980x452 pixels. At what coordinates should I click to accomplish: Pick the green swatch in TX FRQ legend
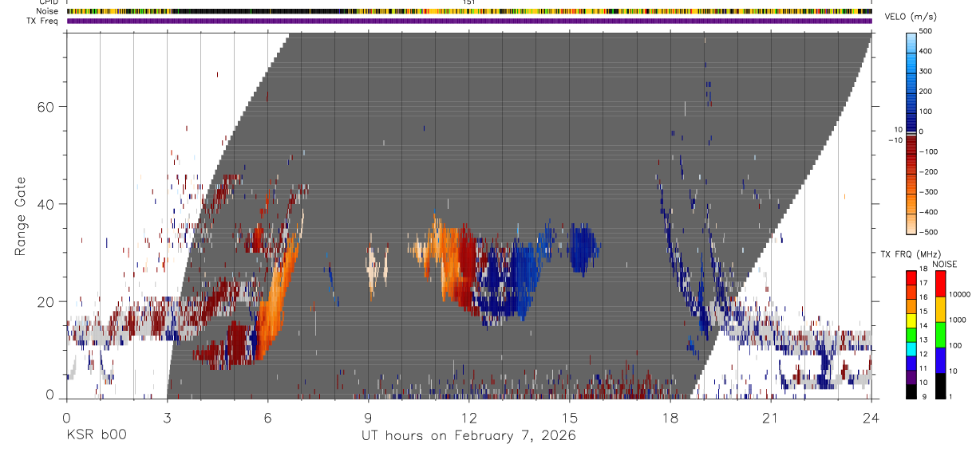[x=911, y=334]
